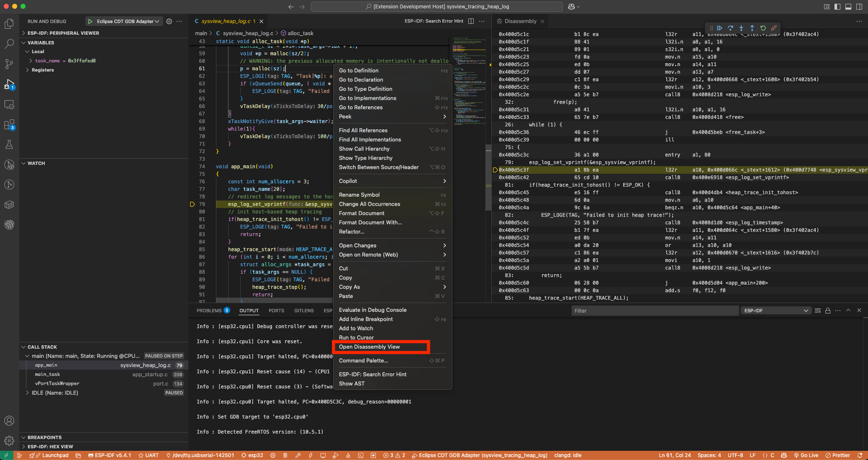Select Open Disassembly View from context menu
This screenshot has width=868, height=460.
pyautogui.click(x=369, y=347)
